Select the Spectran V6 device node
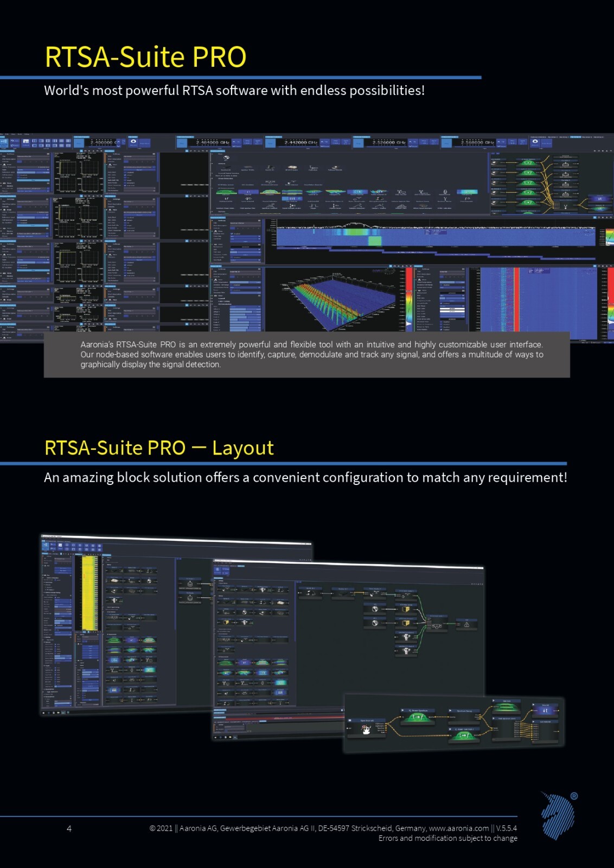Viewport: 614px width, 868px height. pos(367,727)
